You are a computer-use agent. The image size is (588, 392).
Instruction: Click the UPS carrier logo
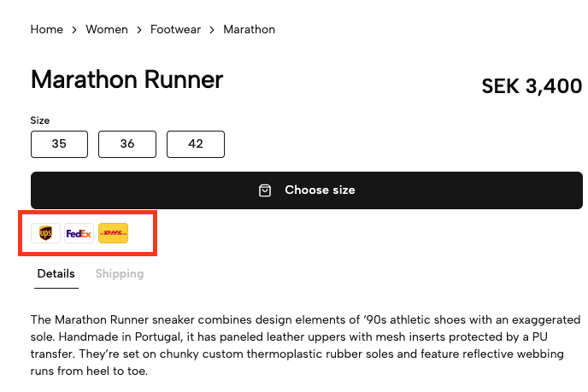coord(45,233)
